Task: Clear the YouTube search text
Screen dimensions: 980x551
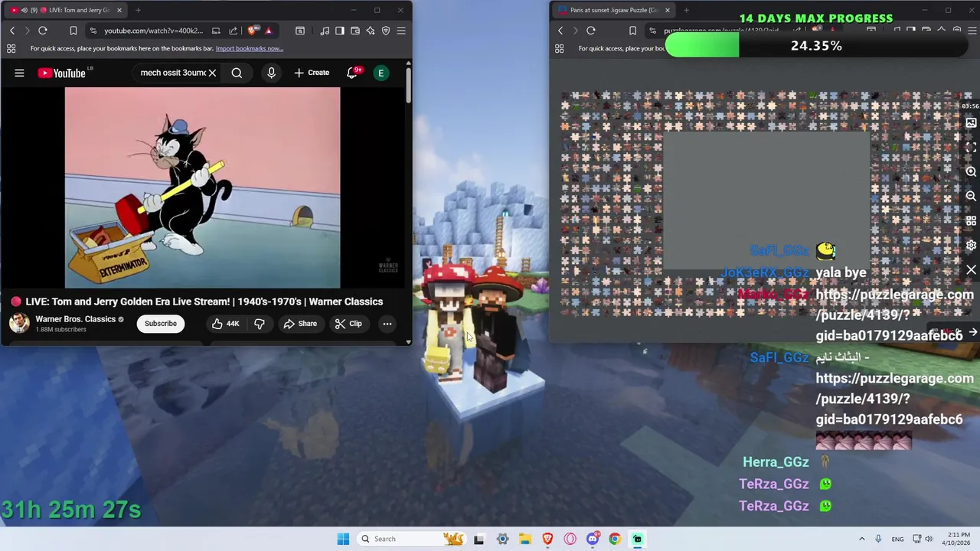Action: tap(212, 73)
